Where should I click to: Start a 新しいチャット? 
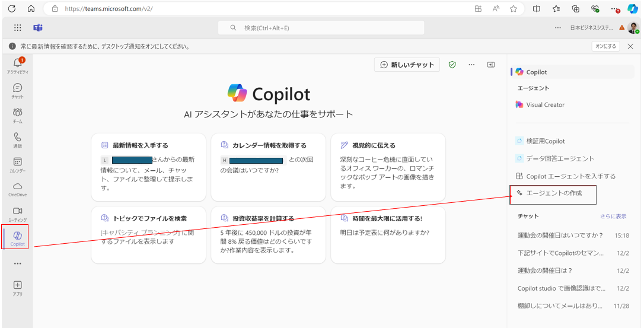tap(407, 65)
